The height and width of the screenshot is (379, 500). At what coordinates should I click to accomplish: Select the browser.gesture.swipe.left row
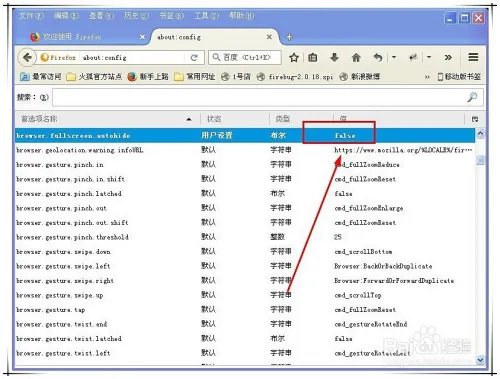pyautogui.click(x=245, y=266)
